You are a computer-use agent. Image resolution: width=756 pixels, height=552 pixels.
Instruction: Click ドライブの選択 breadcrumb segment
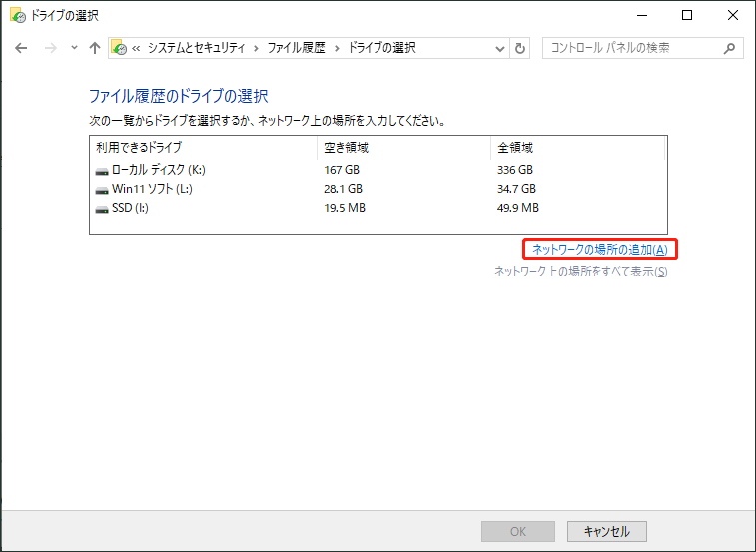pos(381,48)
